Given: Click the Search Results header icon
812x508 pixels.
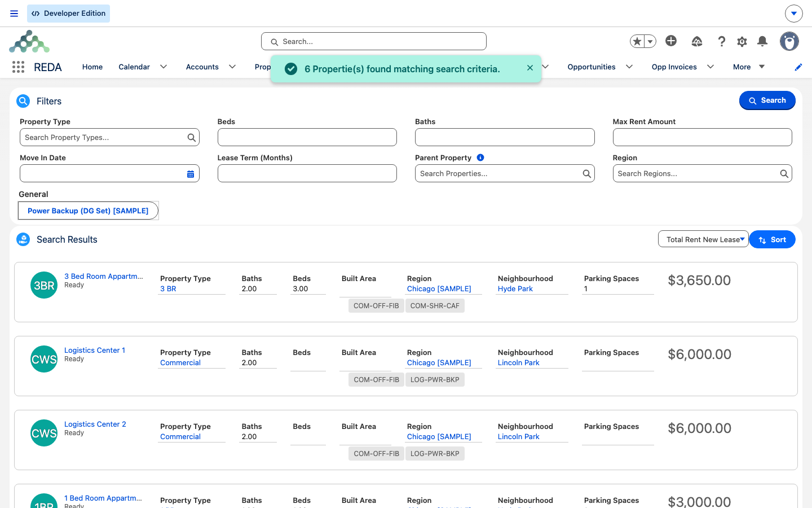Looking at the screenshot, I should (x=23, y=239).
